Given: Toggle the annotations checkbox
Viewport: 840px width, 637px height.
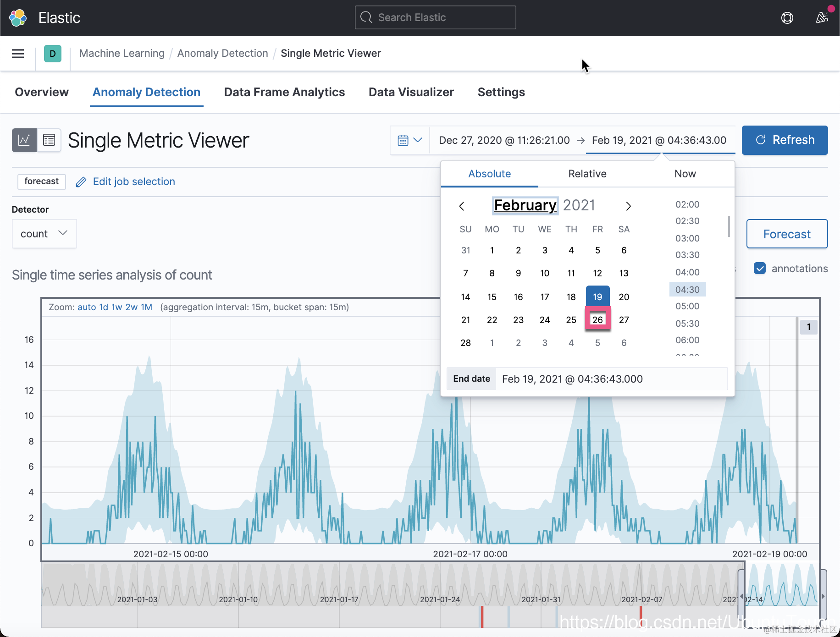Looking at the screenshot, I should pyautogui.click(x=760, y=269).
